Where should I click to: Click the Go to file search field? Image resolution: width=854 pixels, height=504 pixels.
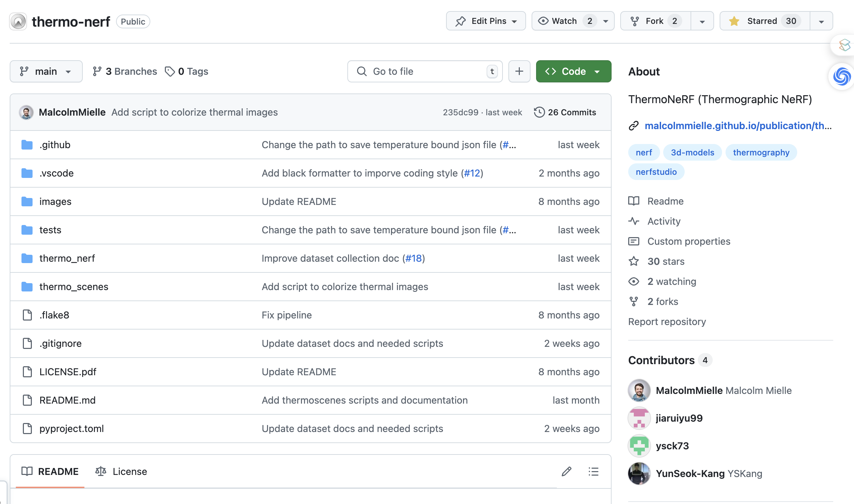pyautogui.click(x=424, y=71)
